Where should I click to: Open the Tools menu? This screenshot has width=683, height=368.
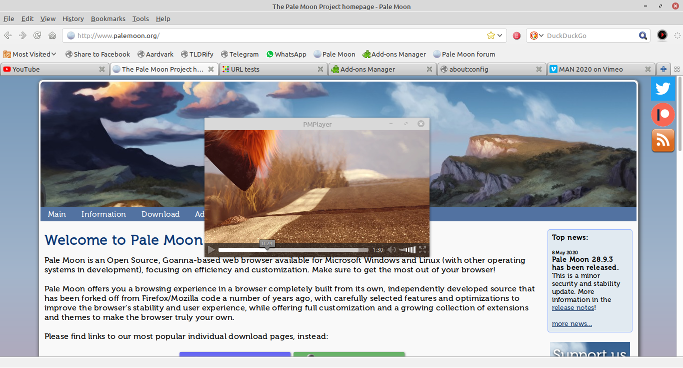click(140, 19)
